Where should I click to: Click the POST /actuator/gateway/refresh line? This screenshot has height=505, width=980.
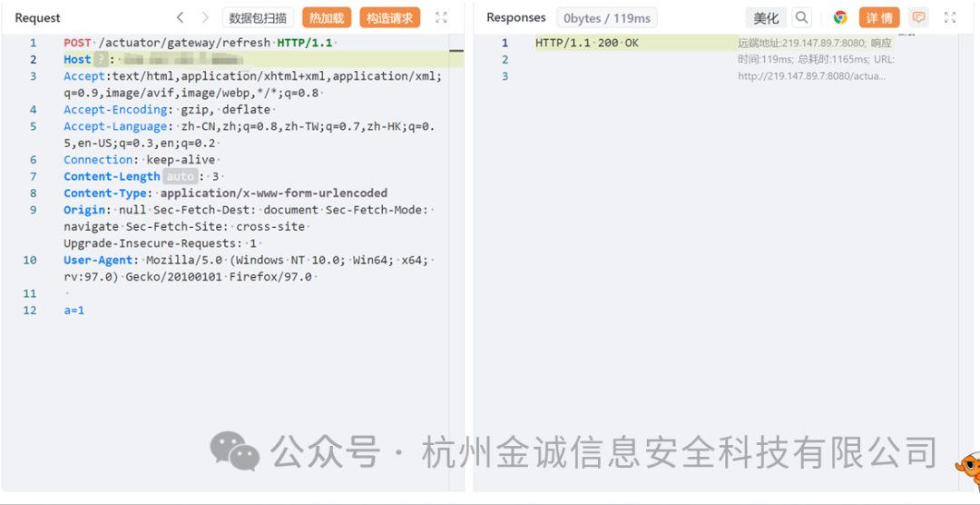(x=200, y=44)
